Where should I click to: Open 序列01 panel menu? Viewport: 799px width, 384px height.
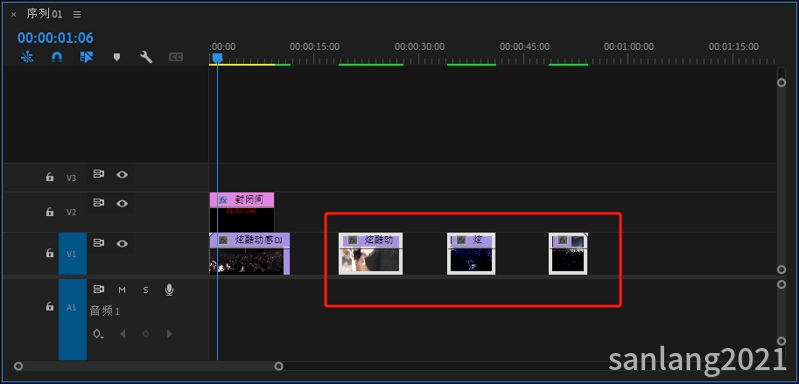coord(77,15)
